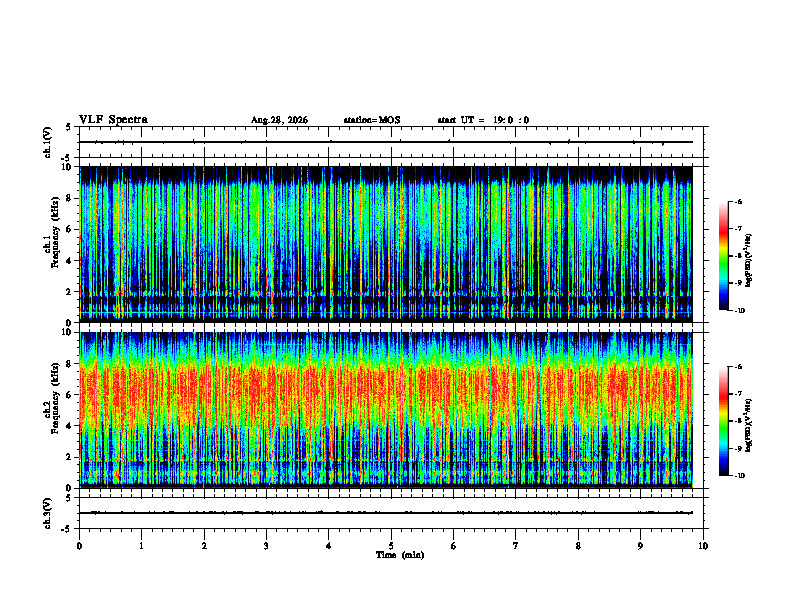
Task: Click the Aug.28, 2026 date label
Action: tap(279, 120)
